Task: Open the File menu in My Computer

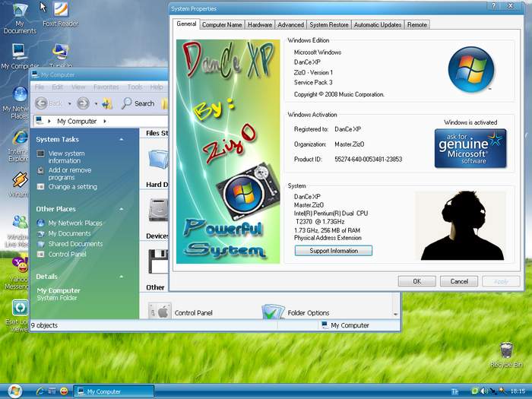Action: tap(40, 87)
